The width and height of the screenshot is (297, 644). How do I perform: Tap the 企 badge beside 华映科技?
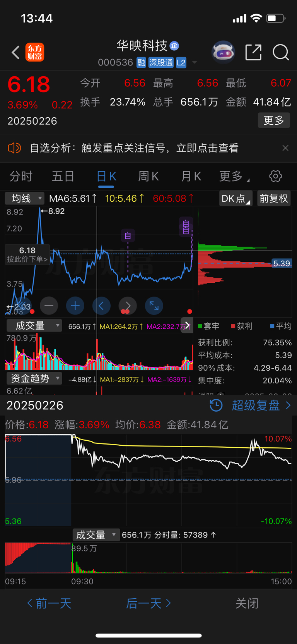(x=174, y=46)
